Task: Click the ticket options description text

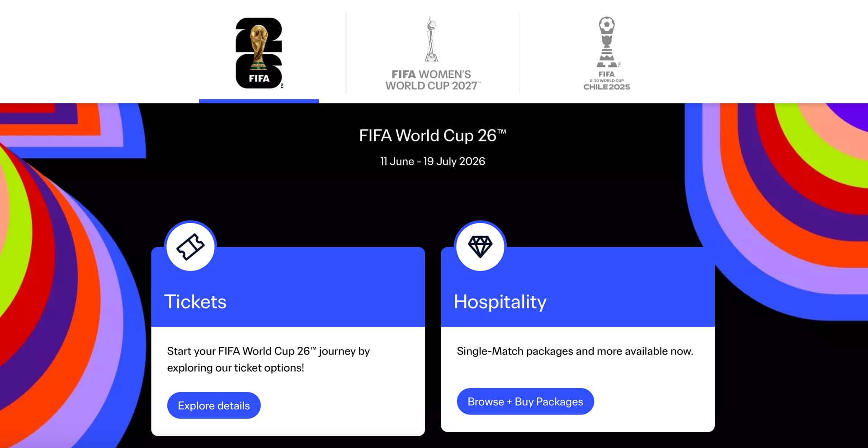Action: click(268, 359)
